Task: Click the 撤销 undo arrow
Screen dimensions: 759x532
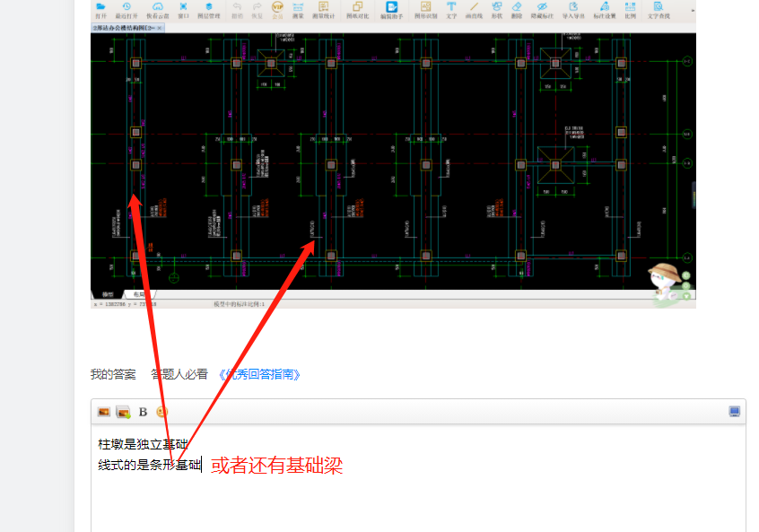Action: [x=237, y=10]
